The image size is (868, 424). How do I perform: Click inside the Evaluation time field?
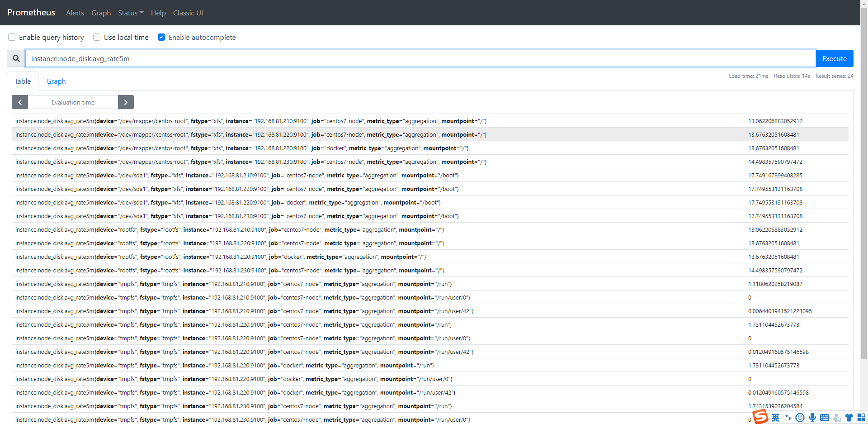click(73, 102)
